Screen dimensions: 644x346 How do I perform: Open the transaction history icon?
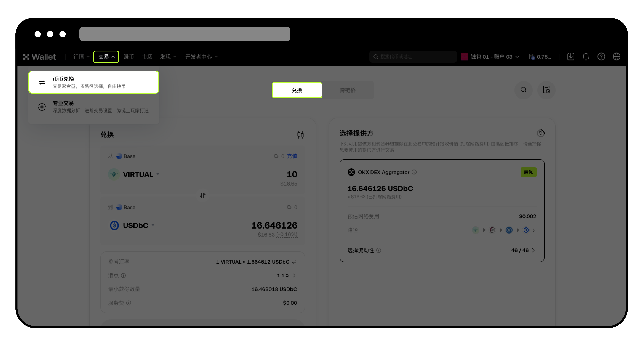tap(546, 90)
